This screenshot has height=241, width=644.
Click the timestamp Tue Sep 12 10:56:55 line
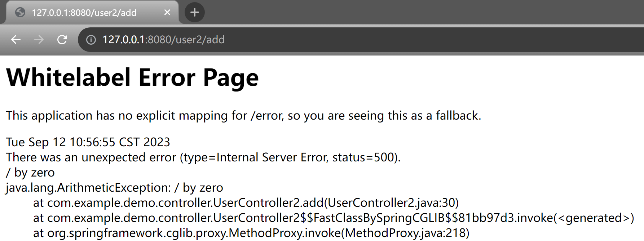(x=88, y=142)
